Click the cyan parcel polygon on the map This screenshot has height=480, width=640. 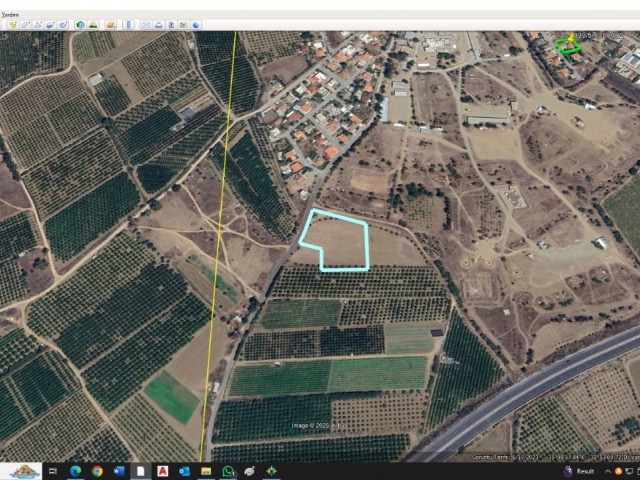click(343, 241)
